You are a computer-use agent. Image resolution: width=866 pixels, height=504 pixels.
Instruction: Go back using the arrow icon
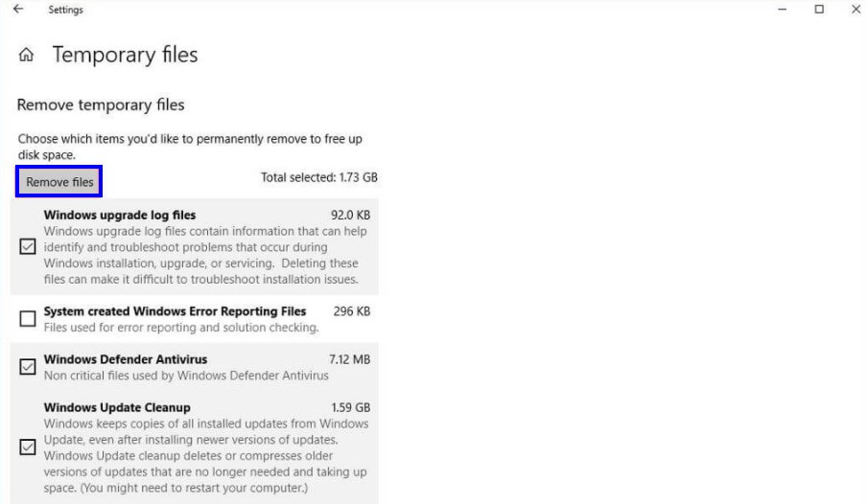(18, 9)
